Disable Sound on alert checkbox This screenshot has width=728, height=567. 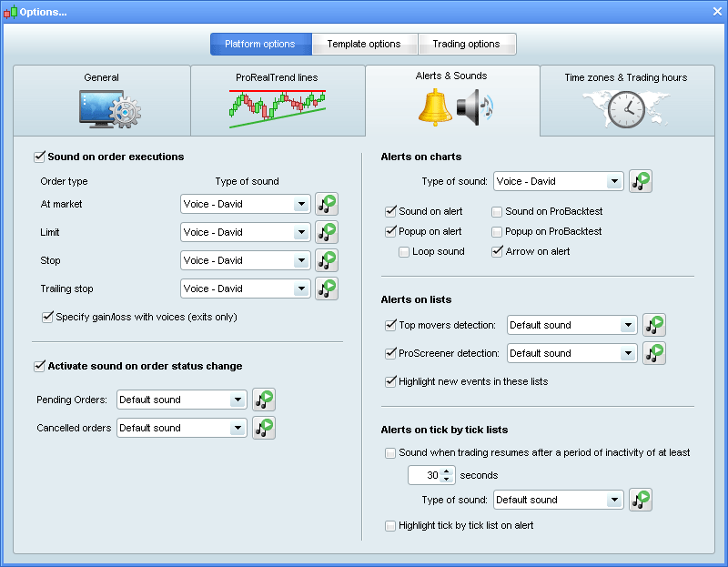click(x=390, y=212)
